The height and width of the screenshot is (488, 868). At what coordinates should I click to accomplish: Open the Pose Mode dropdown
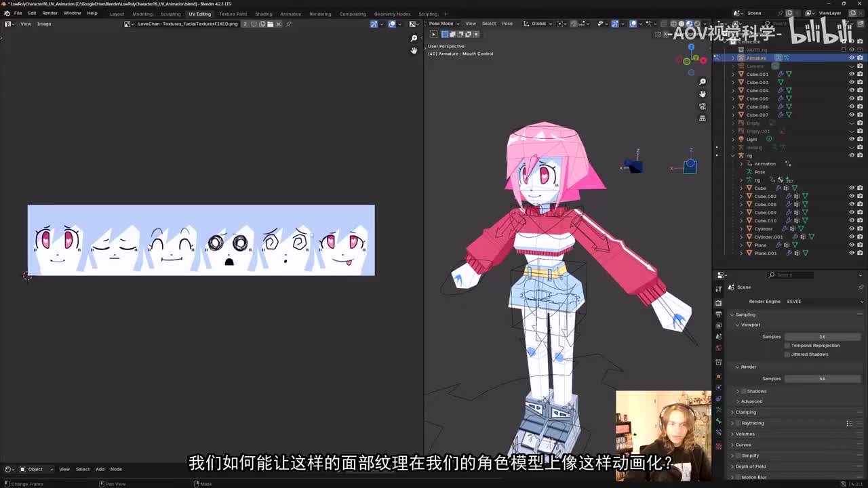point(446,24)
